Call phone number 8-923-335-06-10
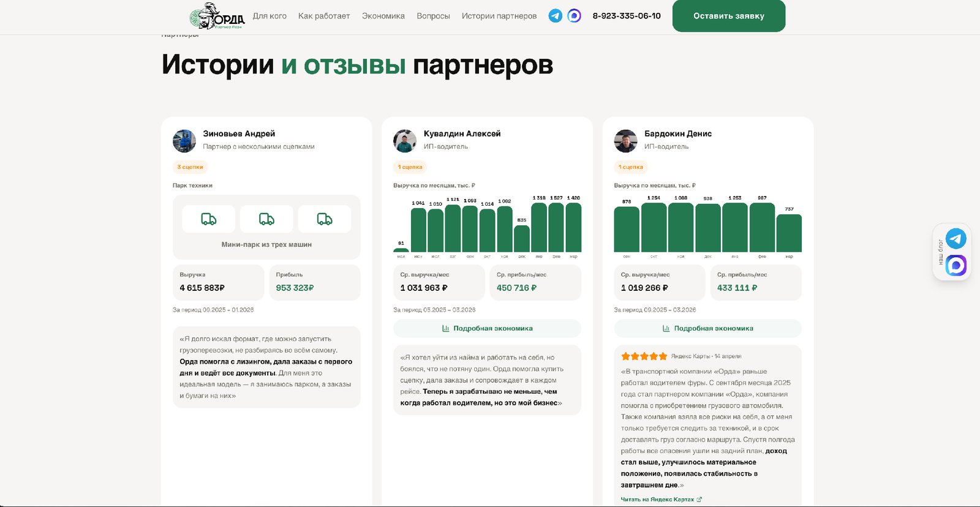This screenshot has height=507, width=980. tap(627, 16)
